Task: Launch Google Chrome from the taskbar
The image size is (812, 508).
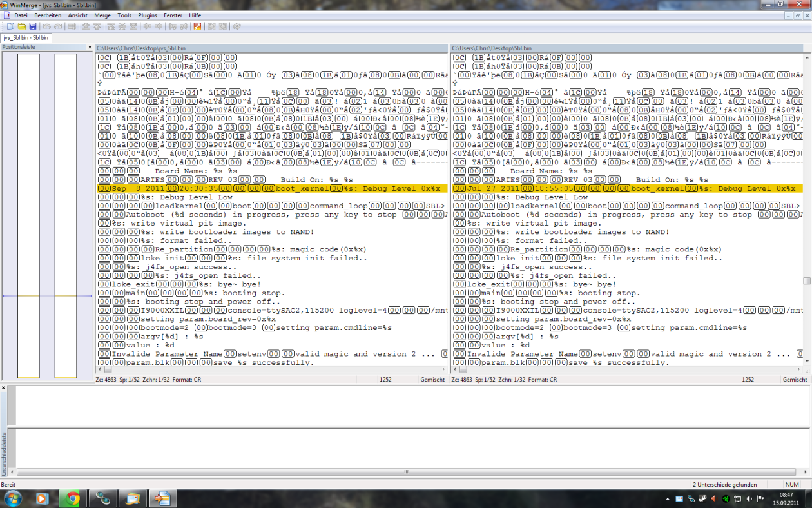Action: pyautogui.click(x=72, y=498)
